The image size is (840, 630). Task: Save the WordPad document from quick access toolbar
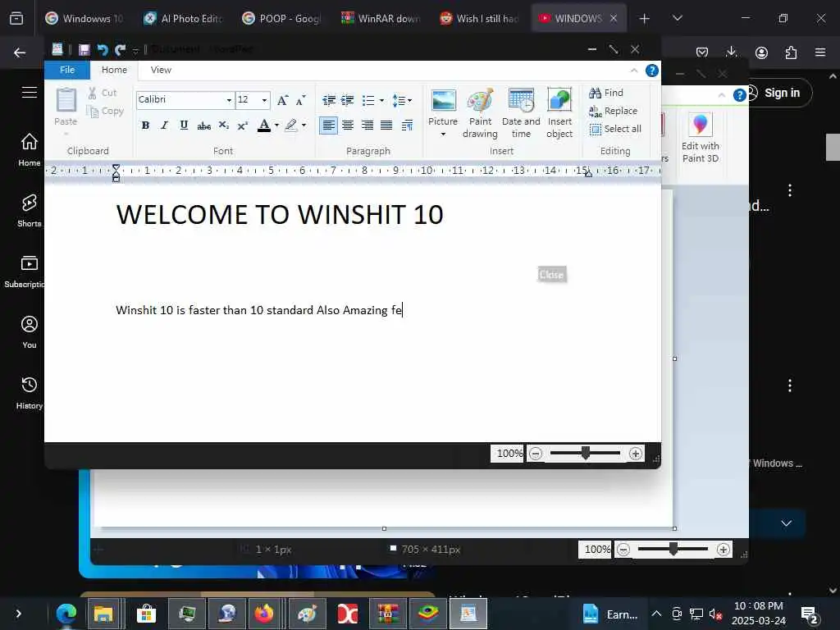click(x=84, y=50)
